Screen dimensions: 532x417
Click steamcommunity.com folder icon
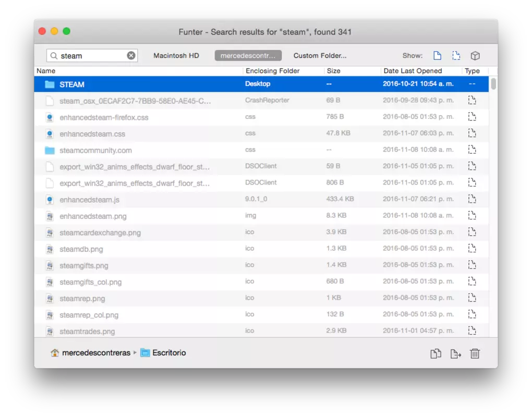coord(50,150)
